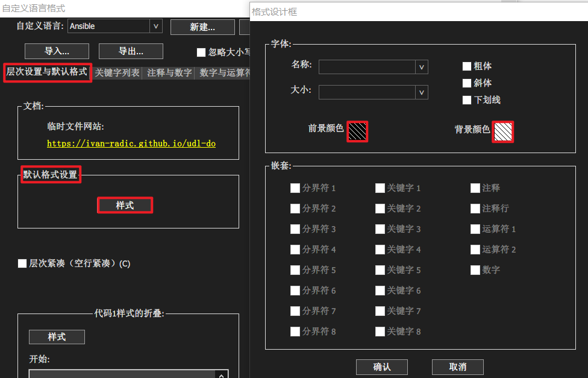Enable the 下划线 checkbox
The width and height of the screenshot is (588, 378).
[x=467, y=99]
